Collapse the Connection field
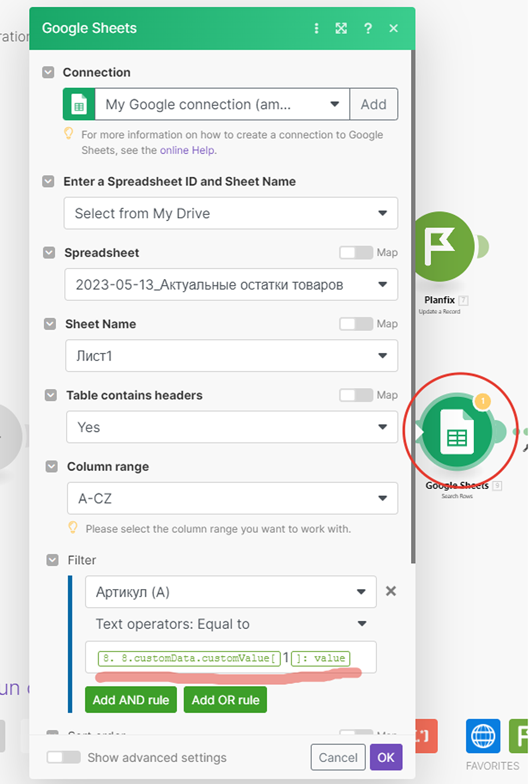 (x=48, y=72)
